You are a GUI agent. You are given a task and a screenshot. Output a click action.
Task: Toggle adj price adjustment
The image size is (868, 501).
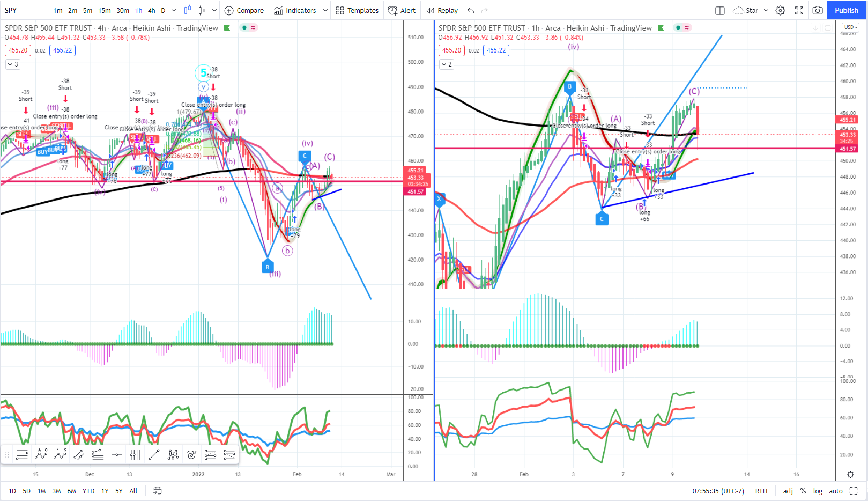coord(788,491)
